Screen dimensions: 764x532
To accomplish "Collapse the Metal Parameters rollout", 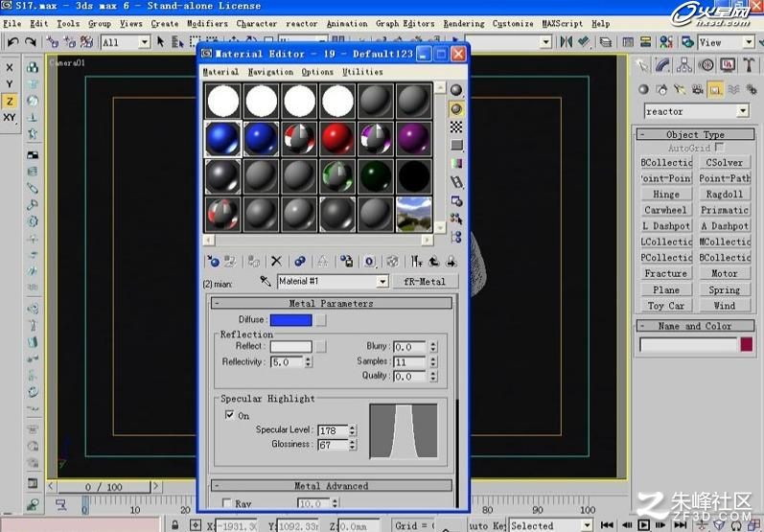I will coord(331,304).
